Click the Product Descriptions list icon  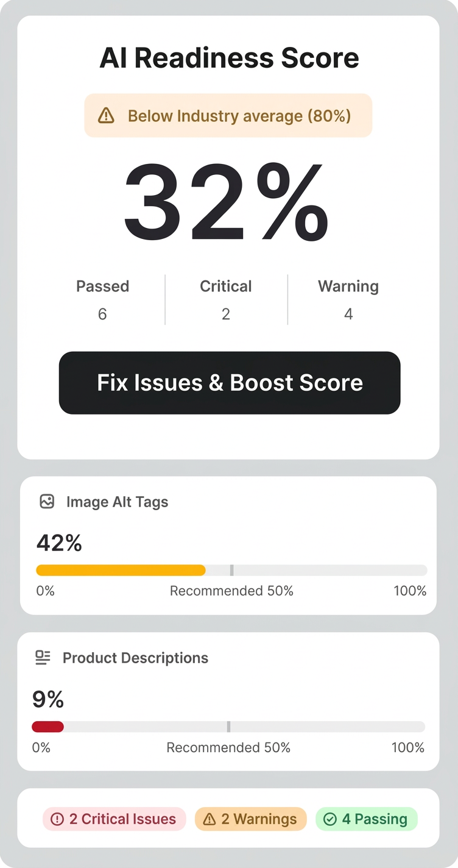[43, 658]
